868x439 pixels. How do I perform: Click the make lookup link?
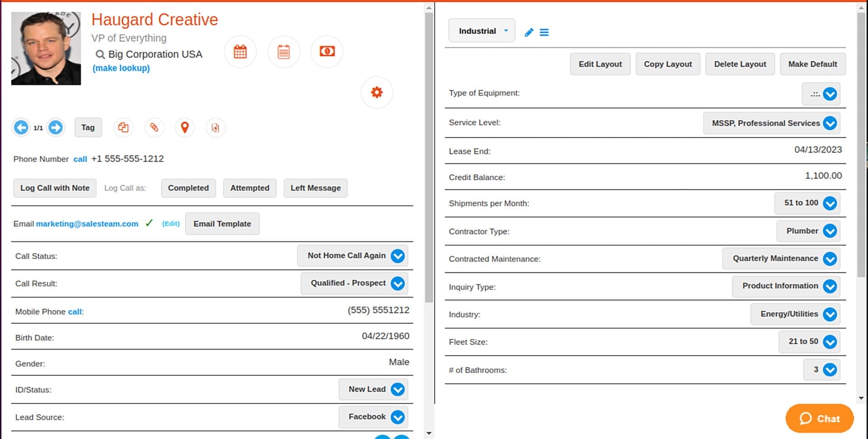click(121, 68)
